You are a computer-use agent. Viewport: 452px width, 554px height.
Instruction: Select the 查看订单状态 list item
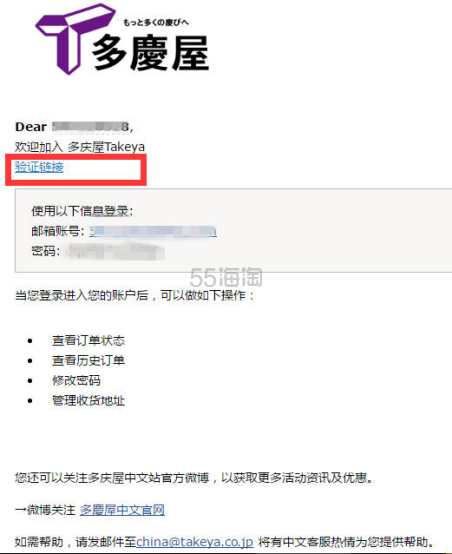(88, 340)
